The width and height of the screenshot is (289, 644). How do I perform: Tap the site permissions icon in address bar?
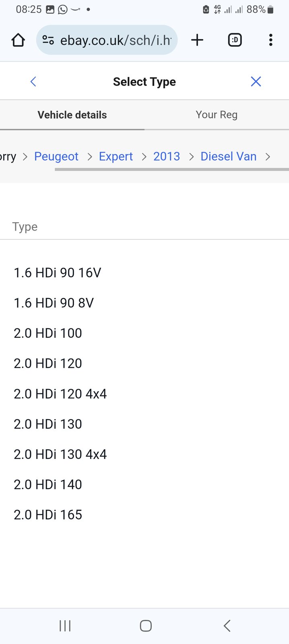[48, 40]
